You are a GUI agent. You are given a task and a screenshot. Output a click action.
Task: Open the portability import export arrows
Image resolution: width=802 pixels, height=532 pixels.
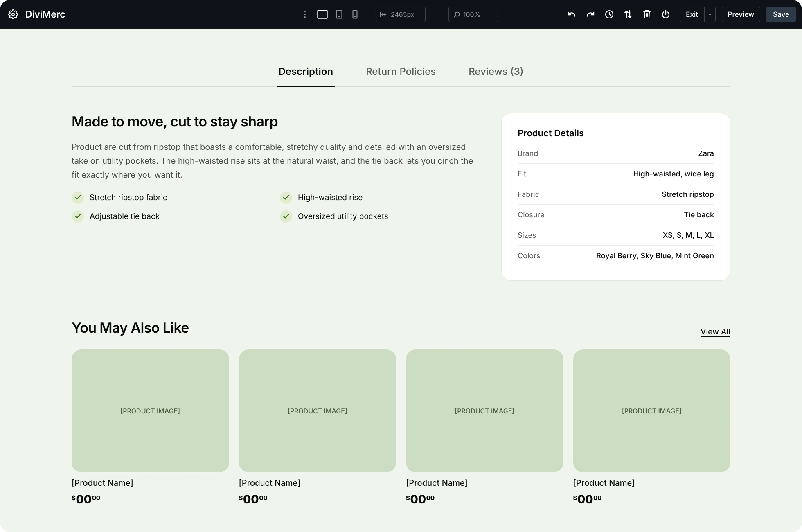pyautogui.click(x=628, y=14)
